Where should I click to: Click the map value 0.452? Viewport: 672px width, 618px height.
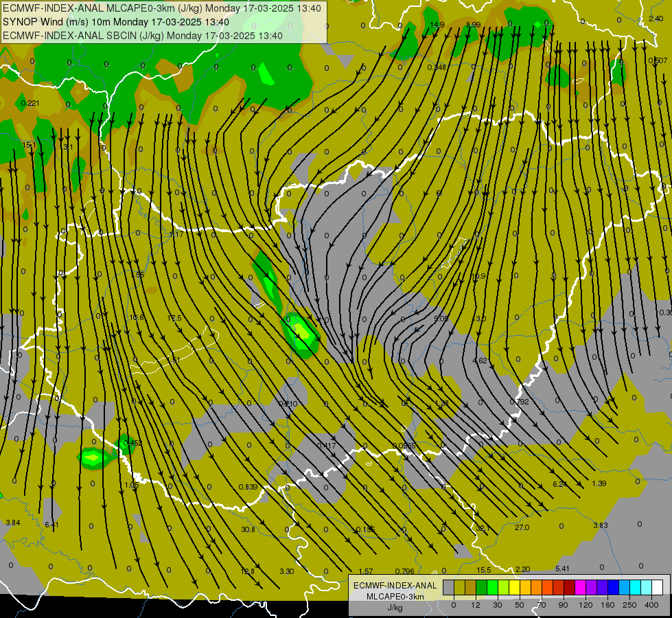pyautogui.click(x=132, y=443)
